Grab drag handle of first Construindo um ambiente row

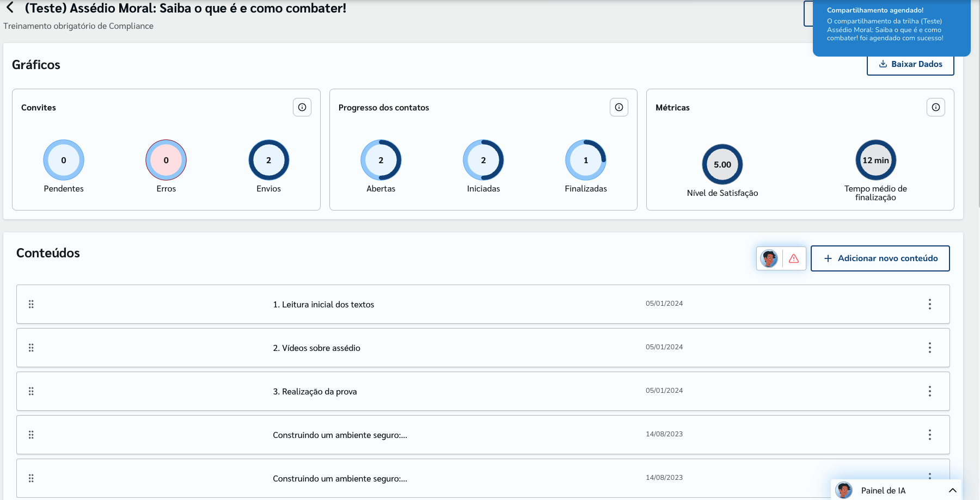tap(31, 435)
